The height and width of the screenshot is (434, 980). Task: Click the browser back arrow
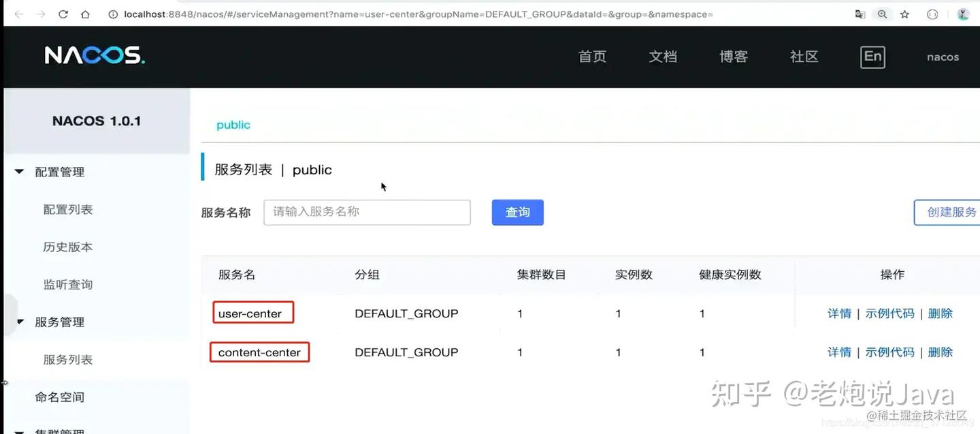click(x=18, y=14)
